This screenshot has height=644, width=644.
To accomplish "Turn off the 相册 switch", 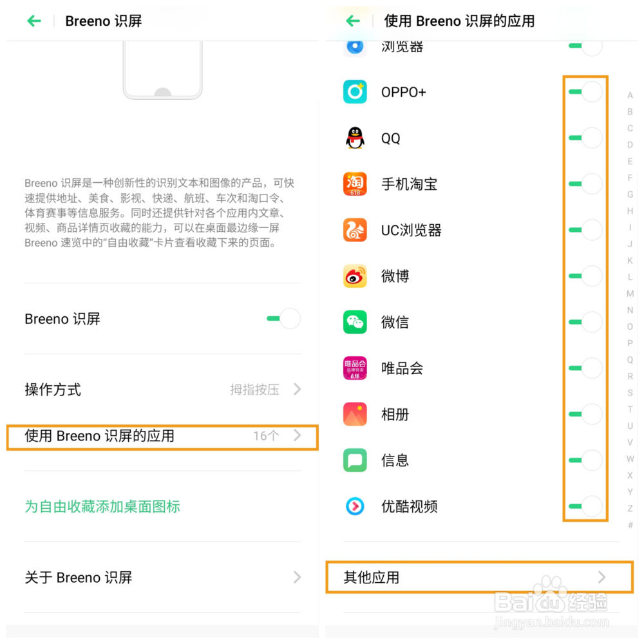I will coord(585,414).
